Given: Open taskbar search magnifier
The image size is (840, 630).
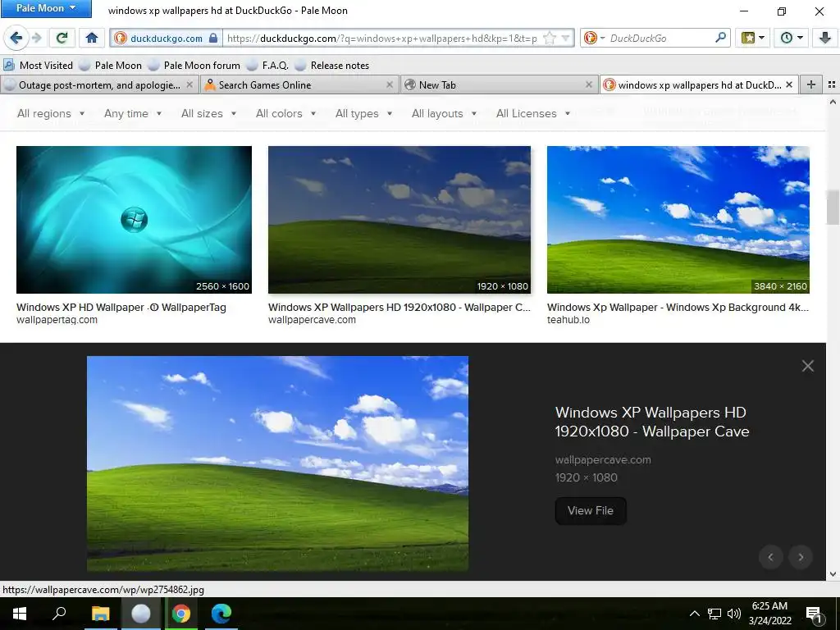Looking at the screenshot, I should [x=59, y=614].
